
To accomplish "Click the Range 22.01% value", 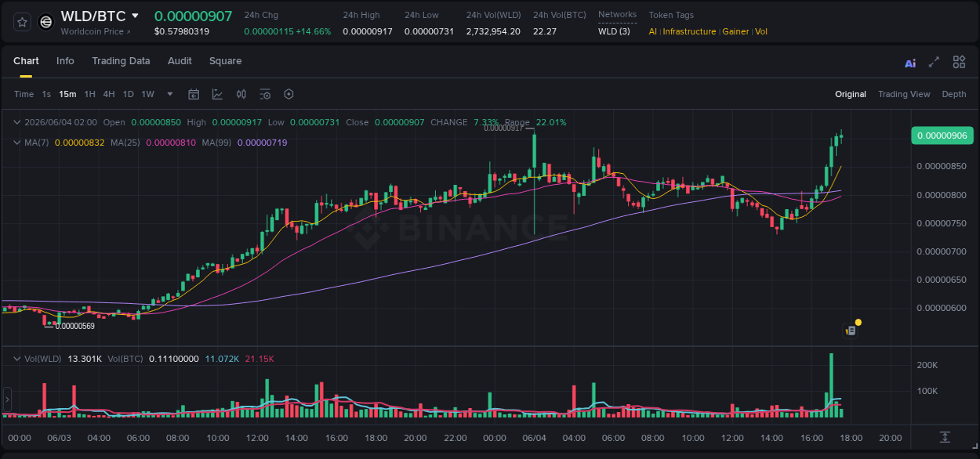I will [x=551, y=122].
